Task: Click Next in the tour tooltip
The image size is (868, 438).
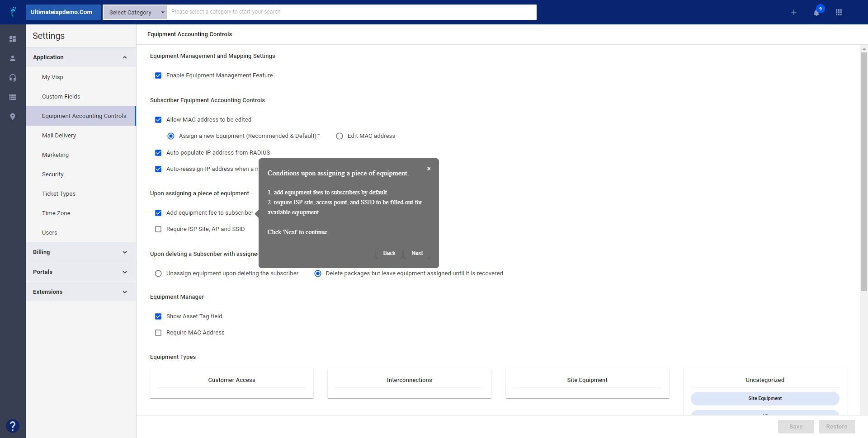Action: [x=417, y=253]
